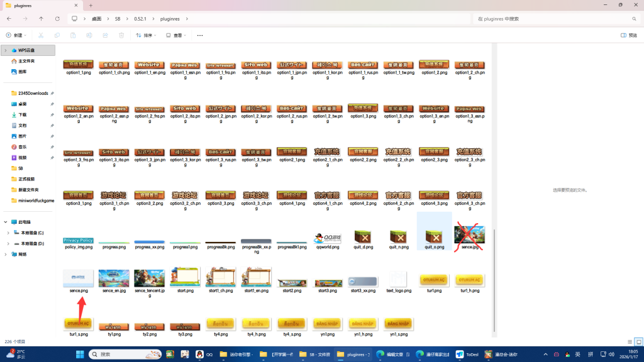Go up one folder level
Screen dimensions: 644x362
click(42, 19)
